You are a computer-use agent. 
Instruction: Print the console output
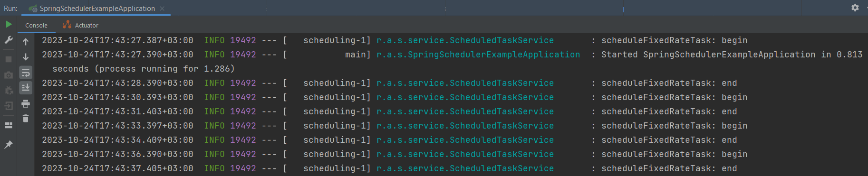[26, 103]
